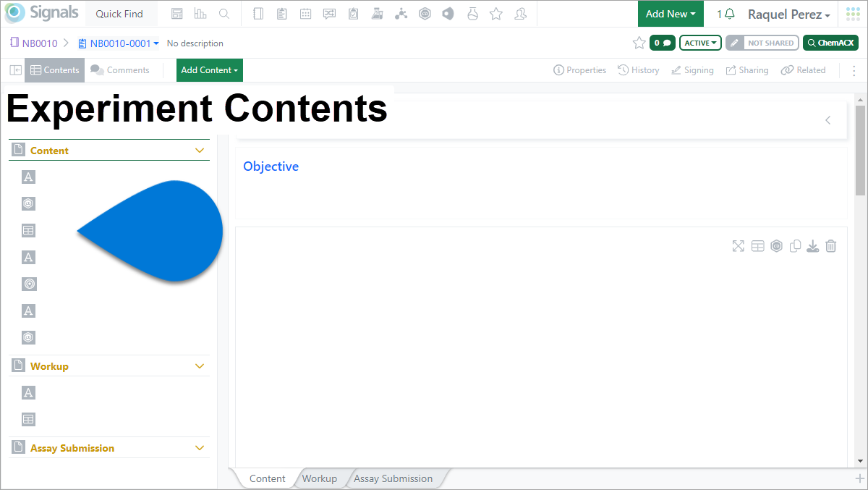Open the Add New dropdown
The image size is (868, 490).
[x=671, y=14]
